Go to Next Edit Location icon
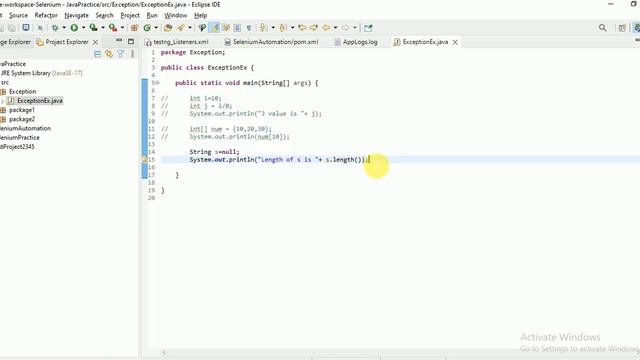This screenshot has width=640, height=360. pyautogui.click(x=314, y=28)
